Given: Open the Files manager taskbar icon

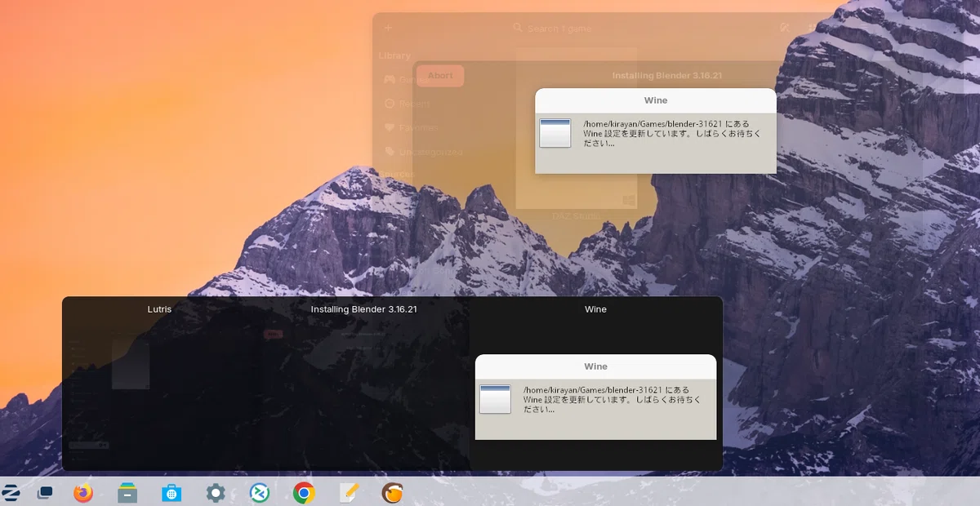Looking at the screenshot, I should pyautogui.click(x=127, y=492).
